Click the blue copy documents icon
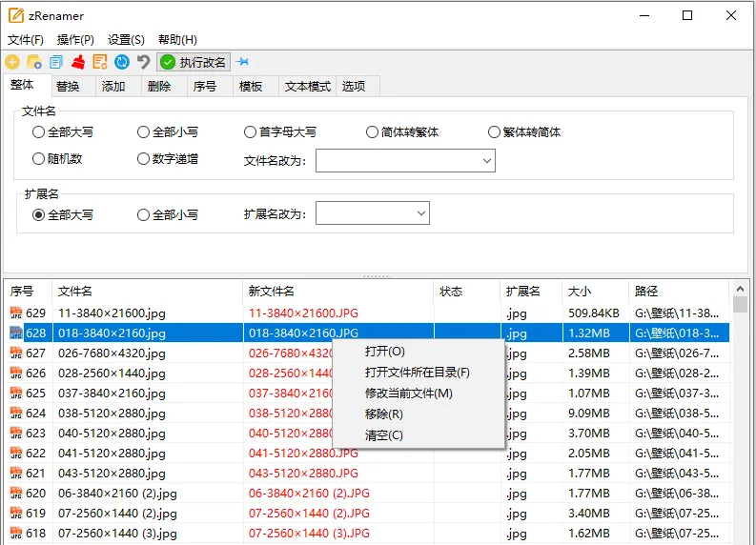756x545 pixels. (56, 62)
